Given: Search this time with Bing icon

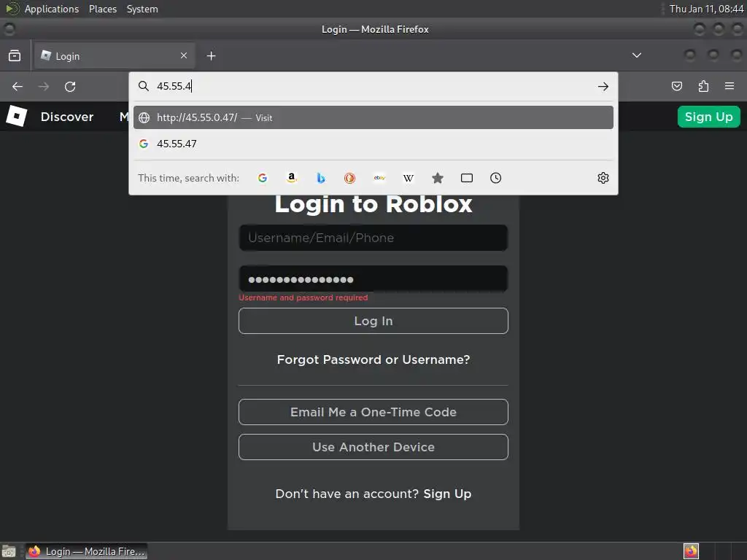Looking at the screenshot, I should click(321, 178).
